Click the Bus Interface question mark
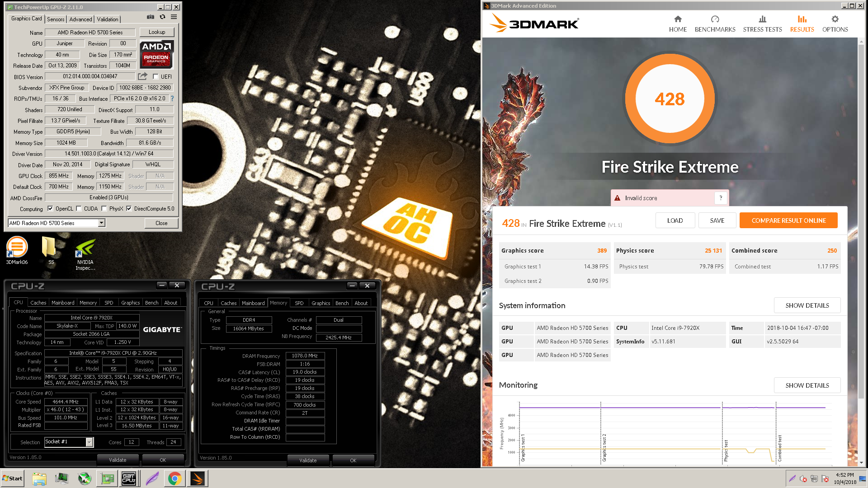The image size is (868, 488). 172,98
